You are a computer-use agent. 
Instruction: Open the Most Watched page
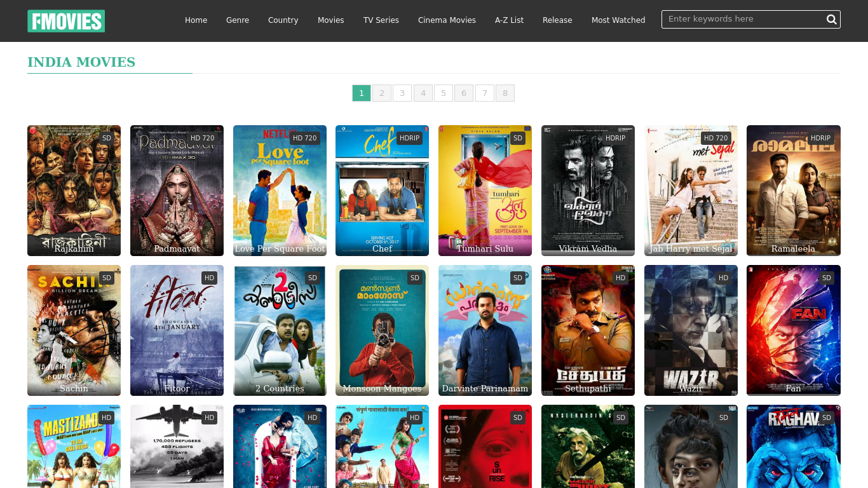(618, 20)
